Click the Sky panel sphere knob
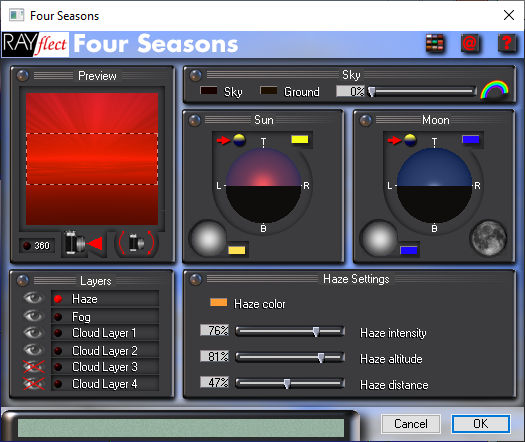The height and width of the screenshot is (442, 525). pyautogui.click(x=196, y=76)
